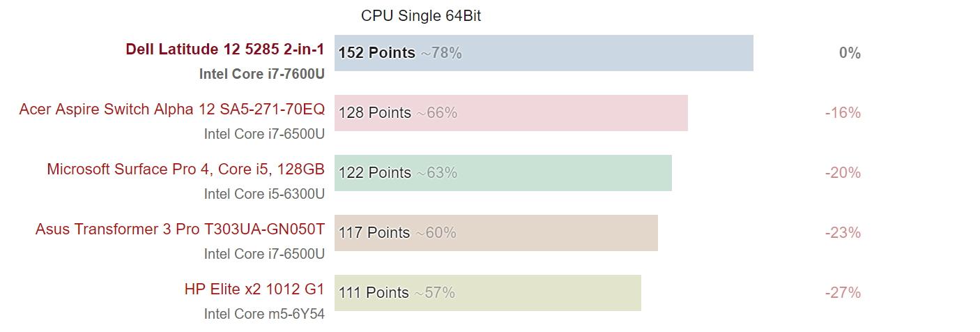Click the CPU Single 64Bit heading
980x332 pixels.
tap(421, 16)
